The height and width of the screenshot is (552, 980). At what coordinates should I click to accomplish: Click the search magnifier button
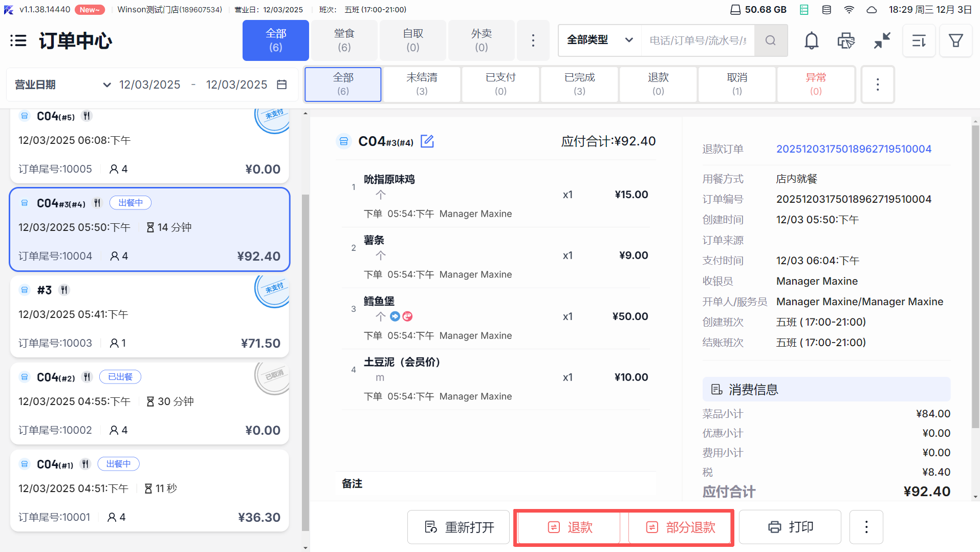(x=770, y=40)
